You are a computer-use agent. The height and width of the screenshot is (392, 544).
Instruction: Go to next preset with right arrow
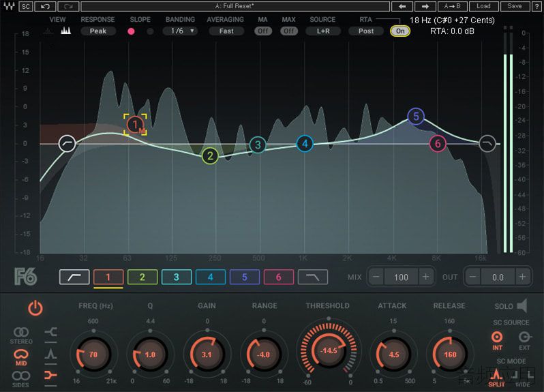click(425, 6)
